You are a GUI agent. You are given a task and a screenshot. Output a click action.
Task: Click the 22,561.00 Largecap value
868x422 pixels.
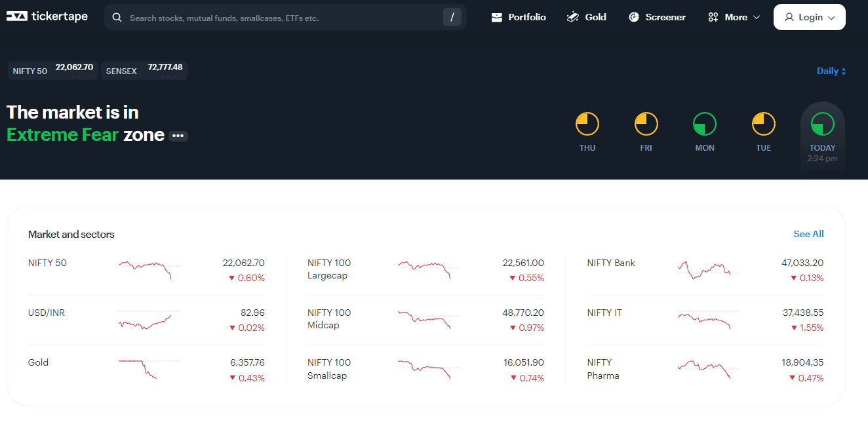coord(523,263)
